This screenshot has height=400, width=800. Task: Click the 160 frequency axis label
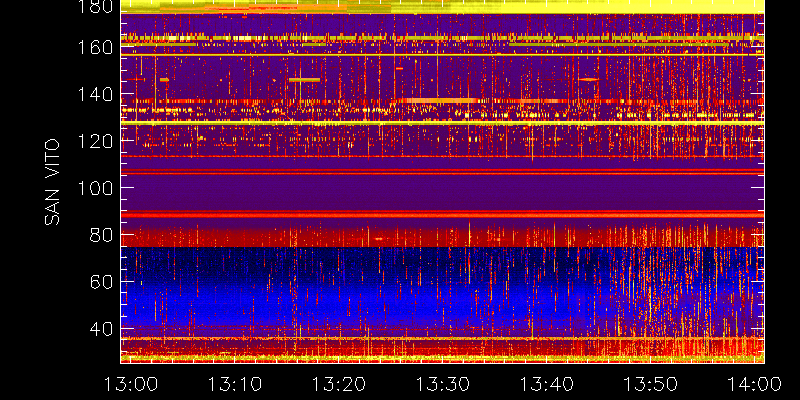point(95,47)
